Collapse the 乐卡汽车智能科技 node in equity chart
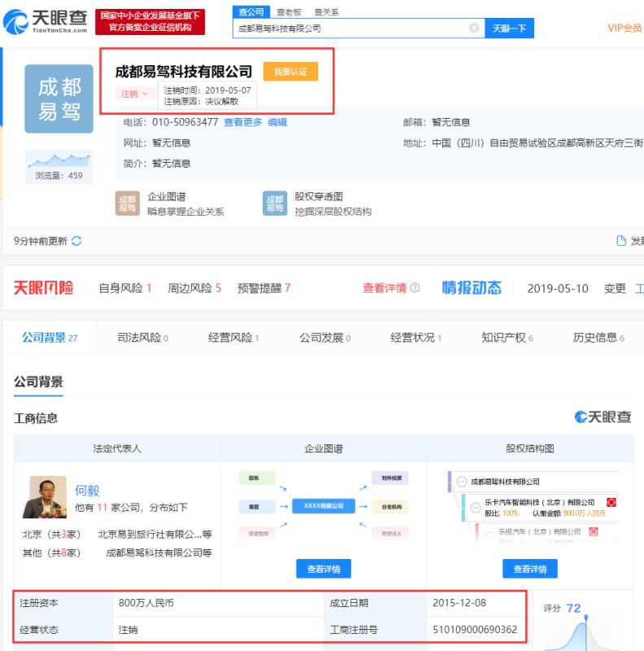Image resolution: width=644 pixels, height=651 pixels. pyautogui.click(x=475, y=507)
